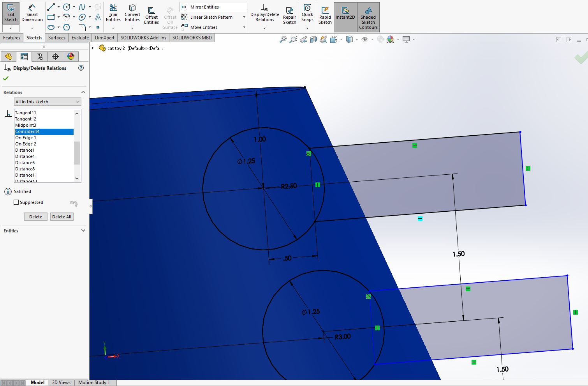Click the Delete button

point(35,217)
